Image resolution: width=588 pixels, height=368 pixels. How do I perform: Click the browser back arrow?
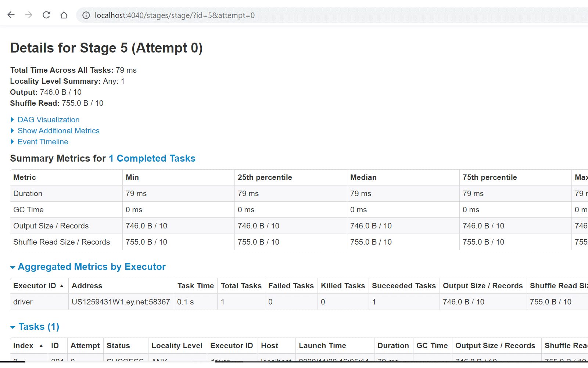(x=11, y=15)
